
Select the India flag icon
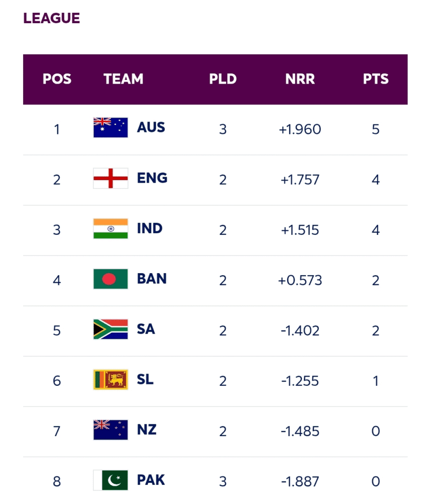[111, 228]
